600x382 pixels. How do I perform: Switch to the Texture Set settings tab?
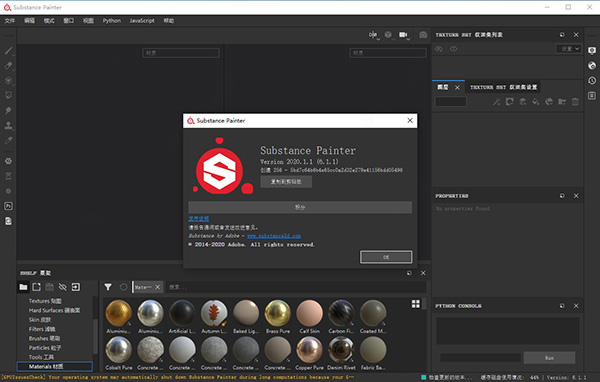[x=504, y=87]
